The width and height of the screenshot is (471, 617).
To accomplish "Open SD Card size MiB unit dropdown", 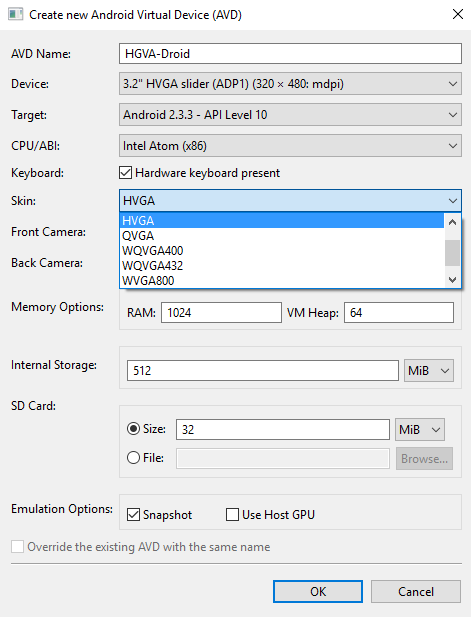I will tap(419, 429).
